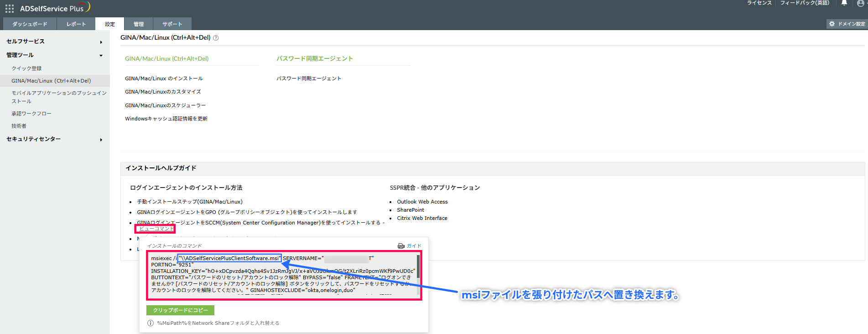The image size is (868, 334).
Task: Go to the サポート tab
Action: (172, 24)
